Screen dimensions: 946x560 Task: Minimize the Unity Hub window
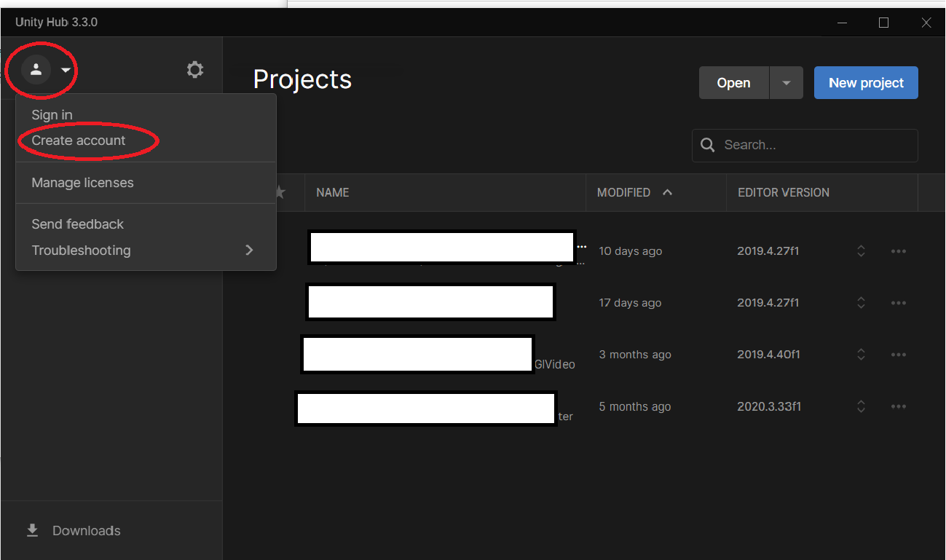point(842,23)
